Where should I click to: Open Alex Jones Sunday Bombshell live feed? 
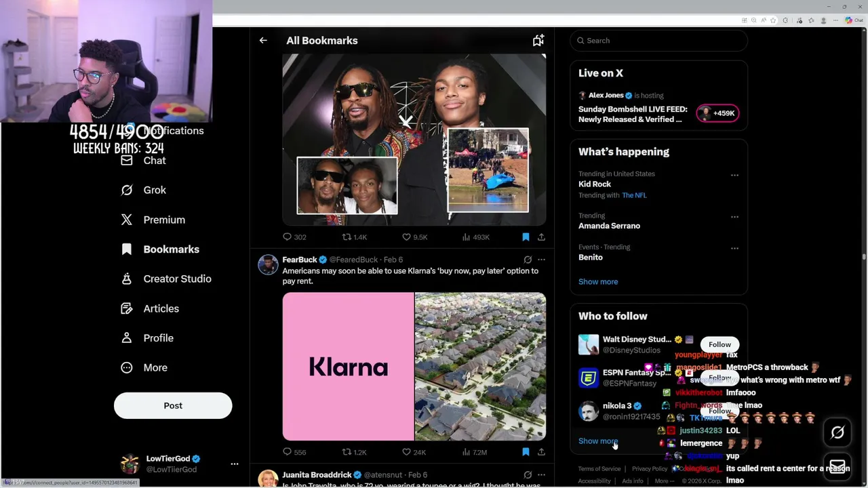pos(633,114)
